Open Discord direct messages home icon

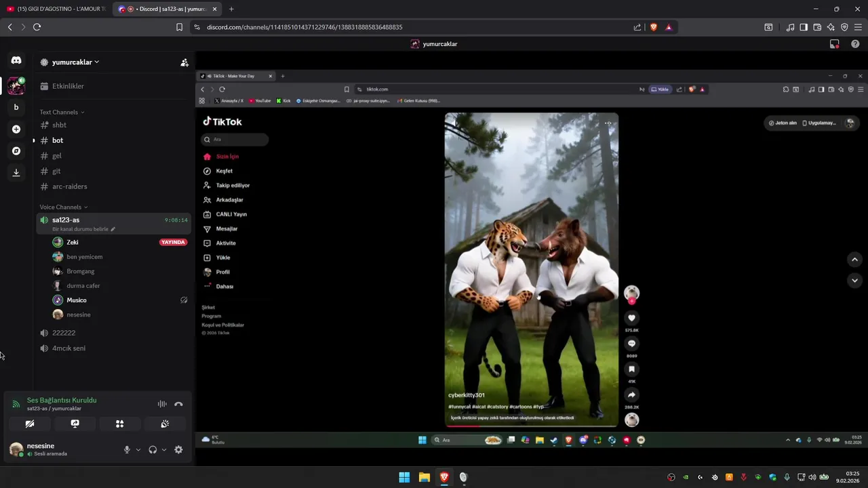pos(16,60)
